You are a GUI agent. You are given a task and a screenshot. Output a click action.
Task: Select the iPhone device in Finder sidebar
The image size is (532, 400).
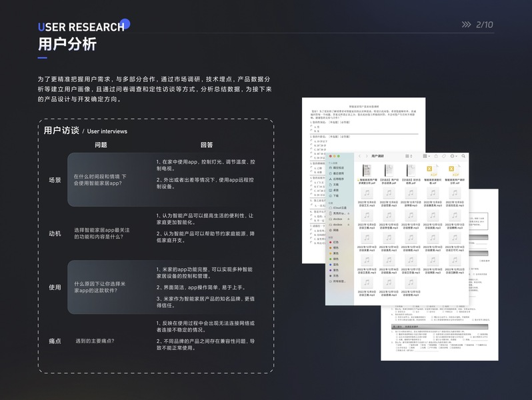[x=338, y=213]
